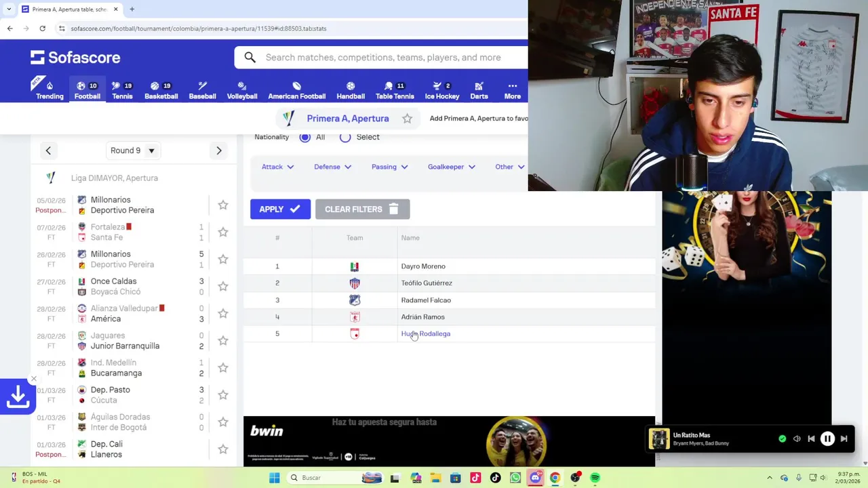Click the search magnifier icon
This screenshot has width=868, height=488.
tap(250, 58)
